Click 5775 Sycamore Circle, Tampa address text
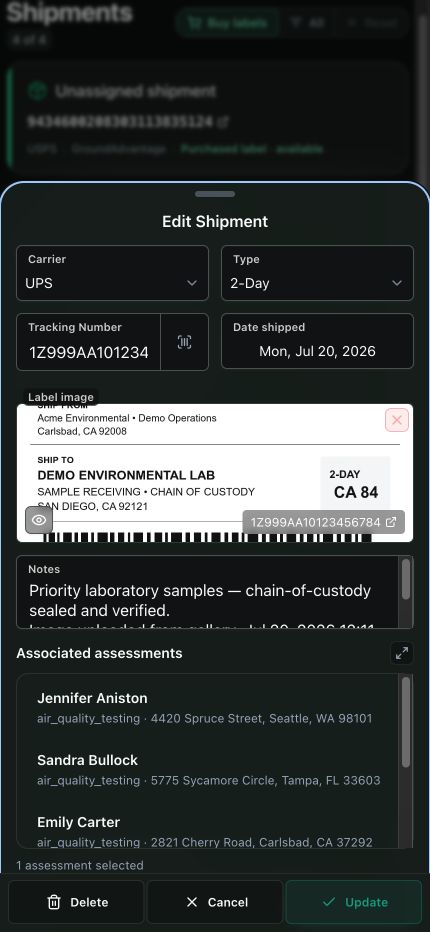The height and width of the screenshot is (932, 430). point(265,780)
